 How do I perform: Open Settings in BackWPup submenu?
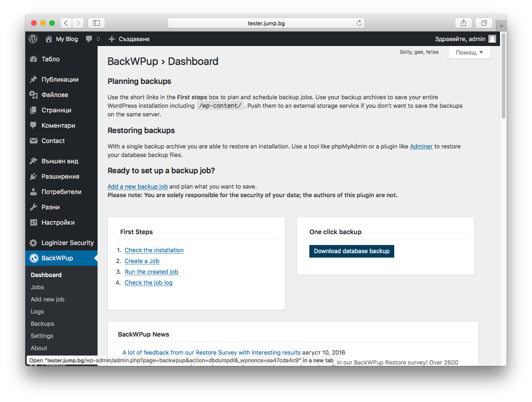click(x=42, y=336)
